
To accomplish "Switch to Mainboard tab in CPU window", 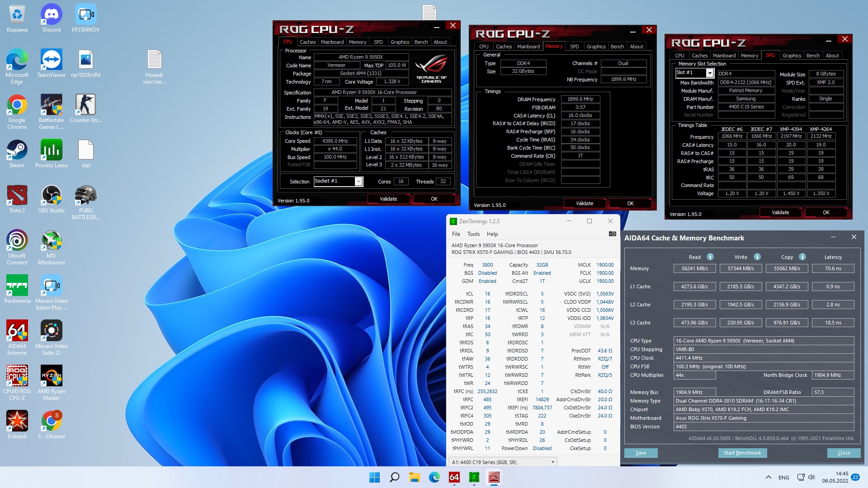I will coord(332,42).
